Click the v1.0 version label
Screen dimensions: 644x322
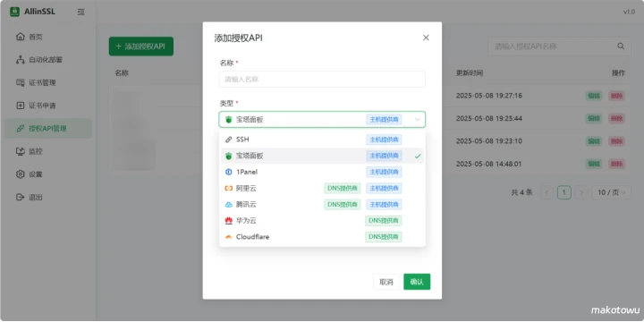coord(629,12)
